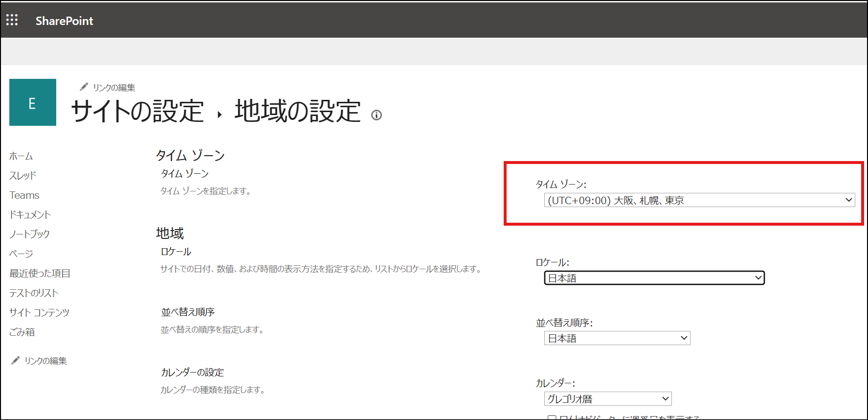Open ノートブック in the left navigation

click(x=29, y=234)
